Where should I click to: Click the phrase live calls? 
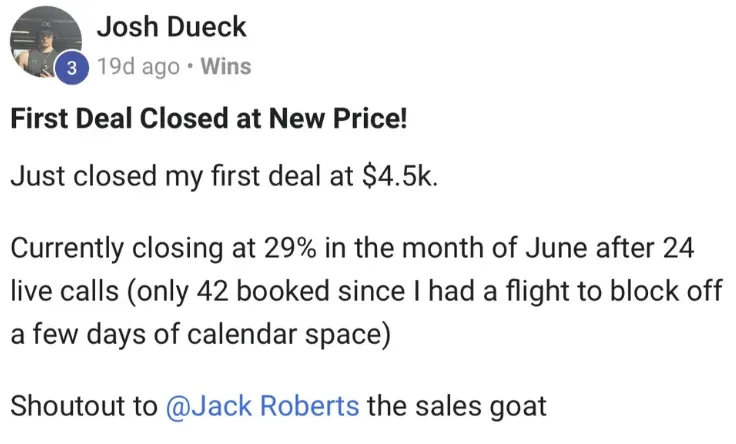65,291
